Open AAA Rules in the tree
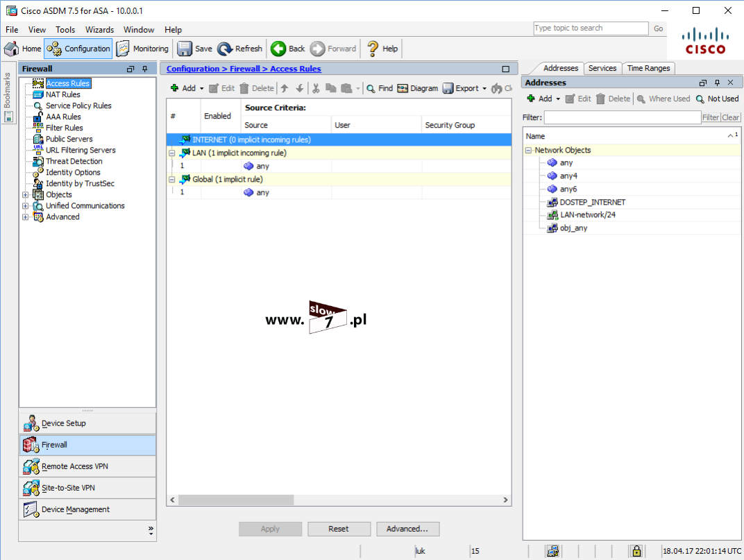Screen dimensions: 744x560 point(63,117)
